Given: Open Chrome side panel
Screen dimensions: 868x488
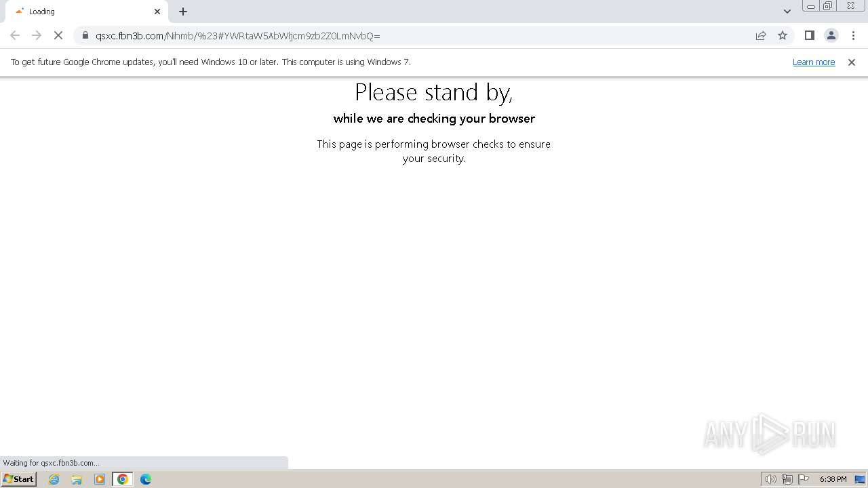Looking at the screenshot, I should [x=809, y=35].
